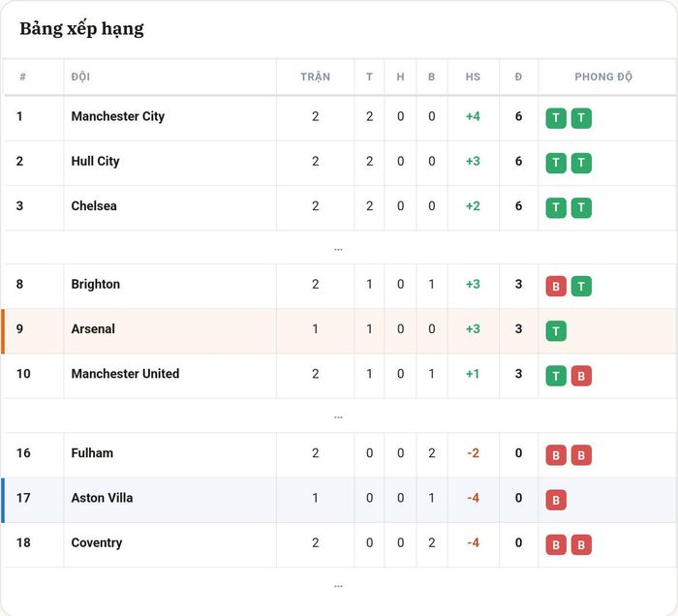Open the Chelsea team link
Image resolution: width=678 pixels, height=616 pixels.
[x=94, y=205]
